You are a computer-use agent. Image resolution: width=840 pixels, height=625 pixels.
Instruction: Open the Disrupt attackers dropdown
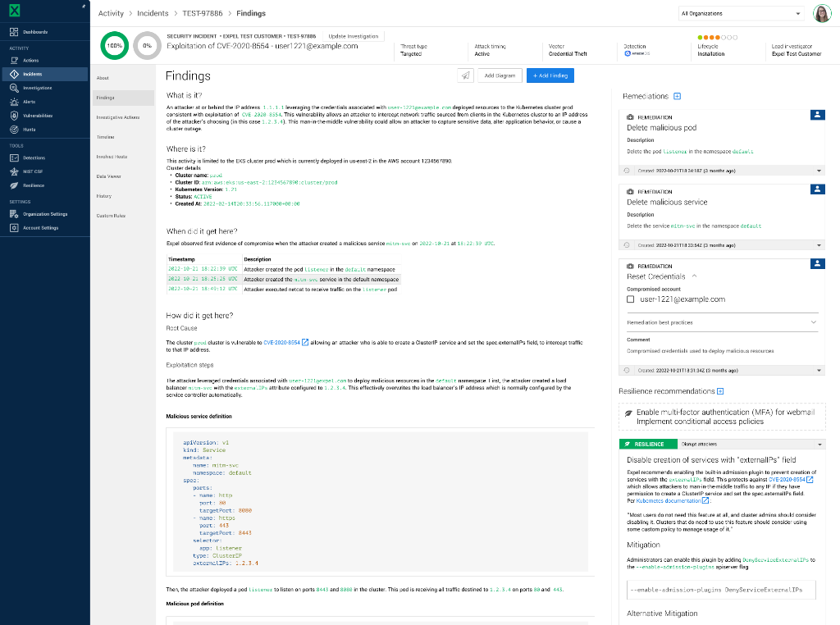coord(751,444)
